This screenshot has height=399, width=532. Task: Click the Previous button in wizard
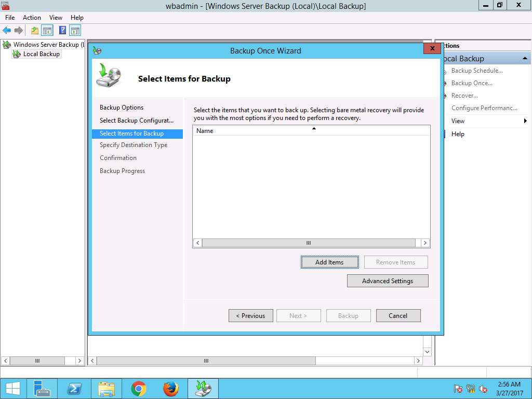(x=251, y=315)
